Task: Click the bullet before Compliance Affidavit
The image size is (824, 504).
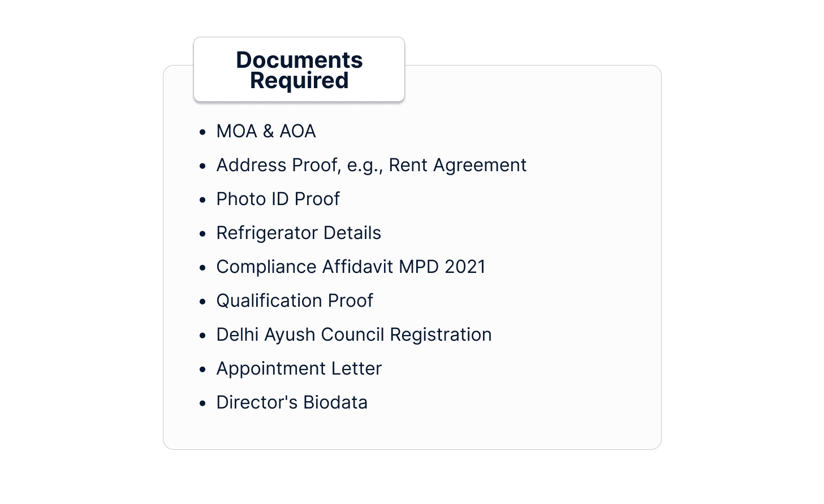Action: point(202,268)
